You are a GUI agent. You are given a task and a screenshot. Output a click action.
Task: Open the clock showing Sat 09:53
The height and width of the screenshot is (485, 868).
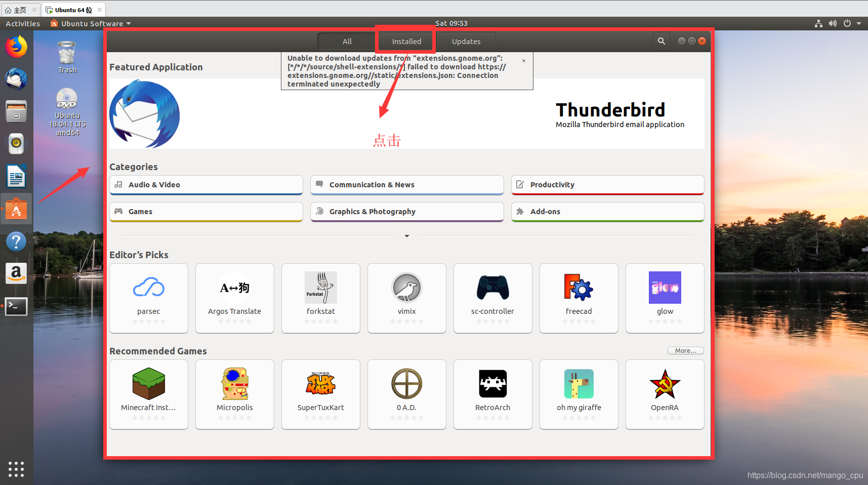(451, 23)
